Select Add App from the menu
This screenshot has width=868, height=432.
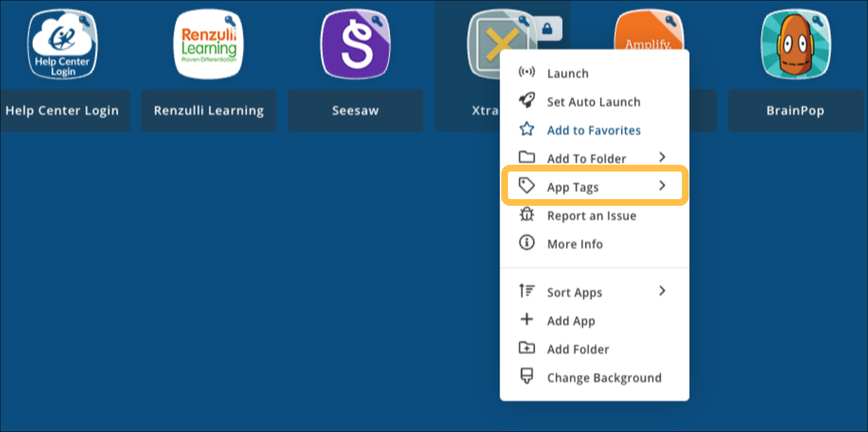pos(595,321)
